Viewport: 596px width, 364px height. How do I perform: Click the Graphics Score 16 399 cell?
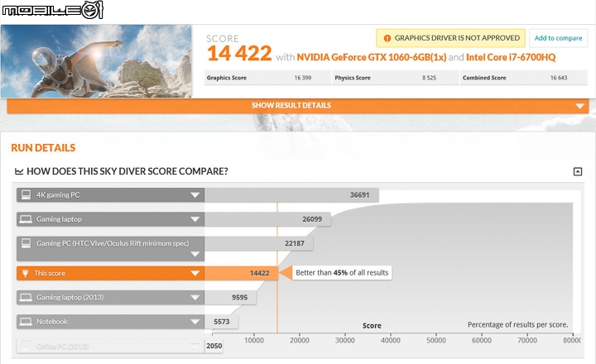(x=267, y=78)
